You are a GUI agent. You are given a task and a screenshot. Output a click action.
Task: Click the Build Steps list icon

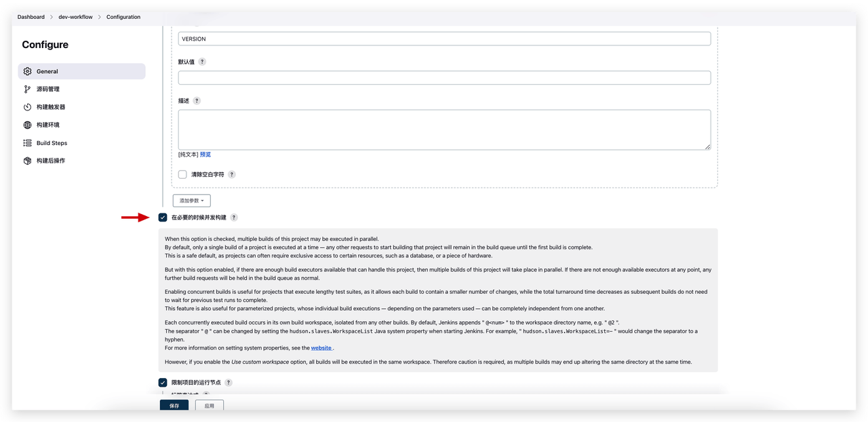click(27, 143)
